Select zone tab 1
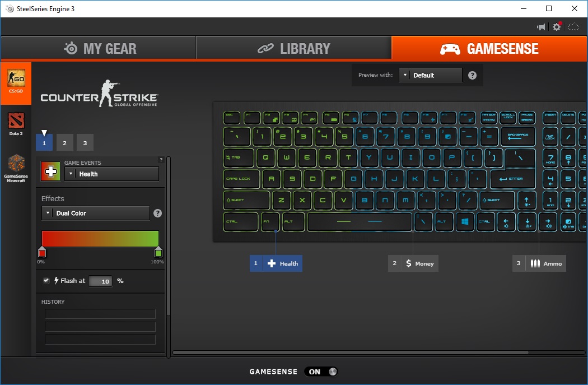Viewport: 588px width, 385px height. (x=44, y=143)
